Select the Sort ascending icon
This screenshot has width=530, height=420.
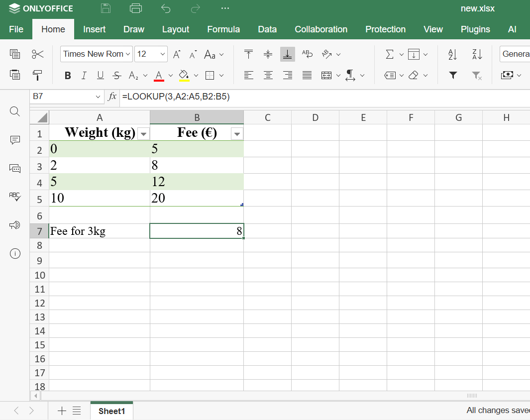click(452, 54)
